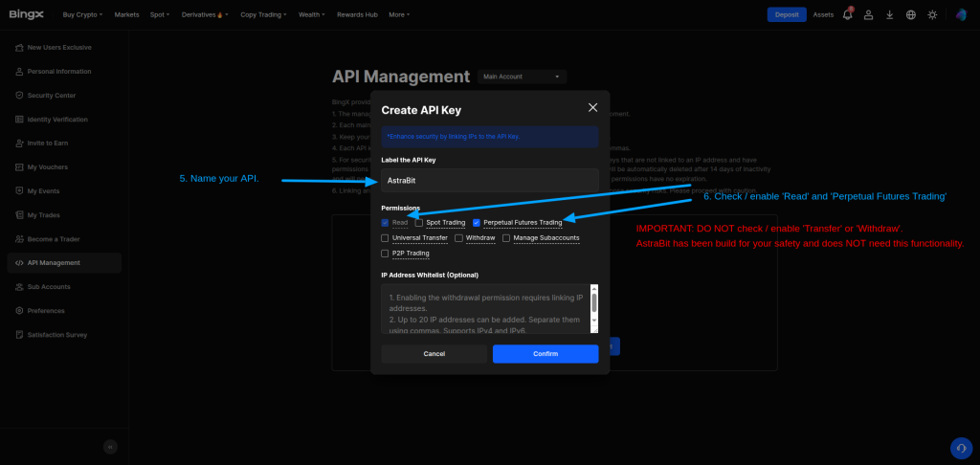Open the support chat headset icon

point(960,448)
